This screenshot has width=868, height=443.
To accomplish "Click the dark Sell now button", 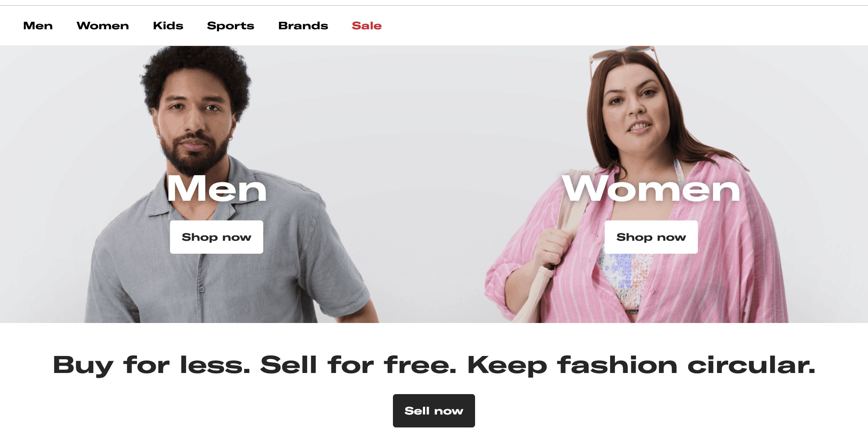I will click(434, 411).
